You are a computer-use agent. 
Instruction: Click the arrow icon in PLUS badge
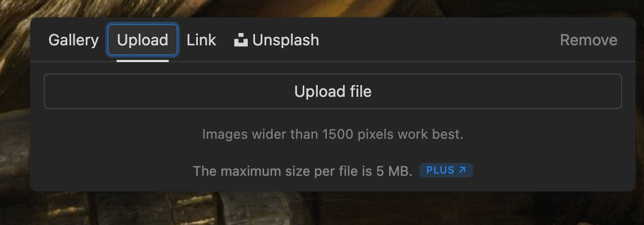(x=462, y=170)
